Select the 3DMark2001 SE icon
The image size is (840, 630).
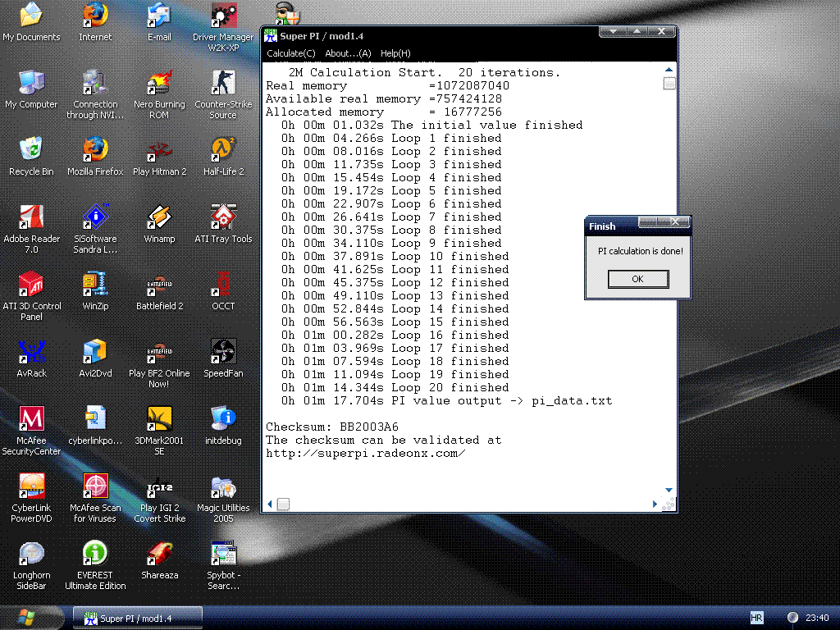[159, 421]
